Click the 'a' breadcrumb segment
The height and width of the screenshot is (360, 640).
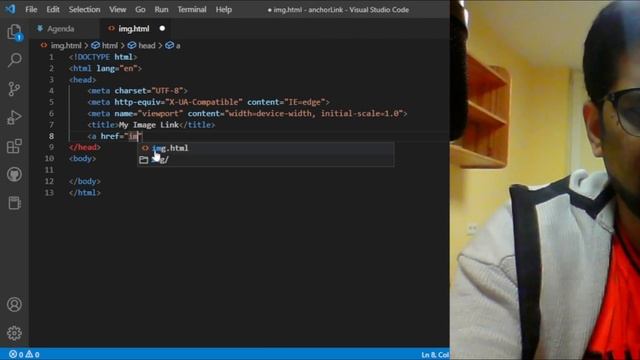[178, 45]
